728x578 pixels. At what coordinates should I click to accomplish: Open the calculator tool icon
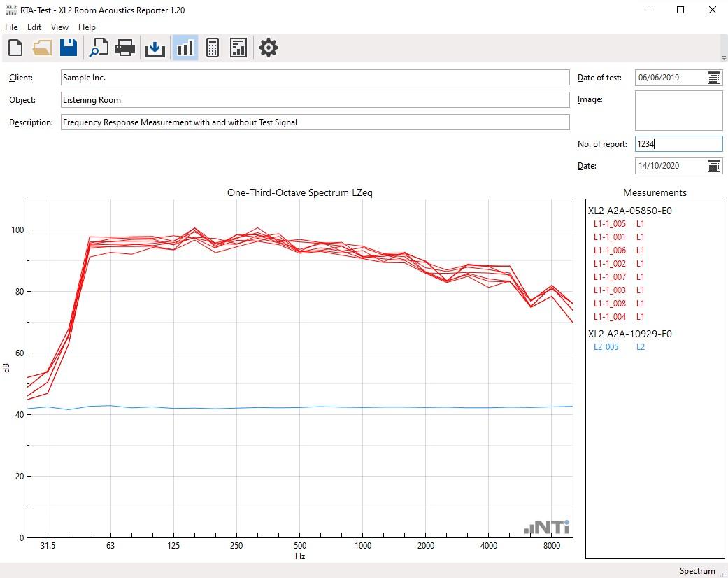213,48
